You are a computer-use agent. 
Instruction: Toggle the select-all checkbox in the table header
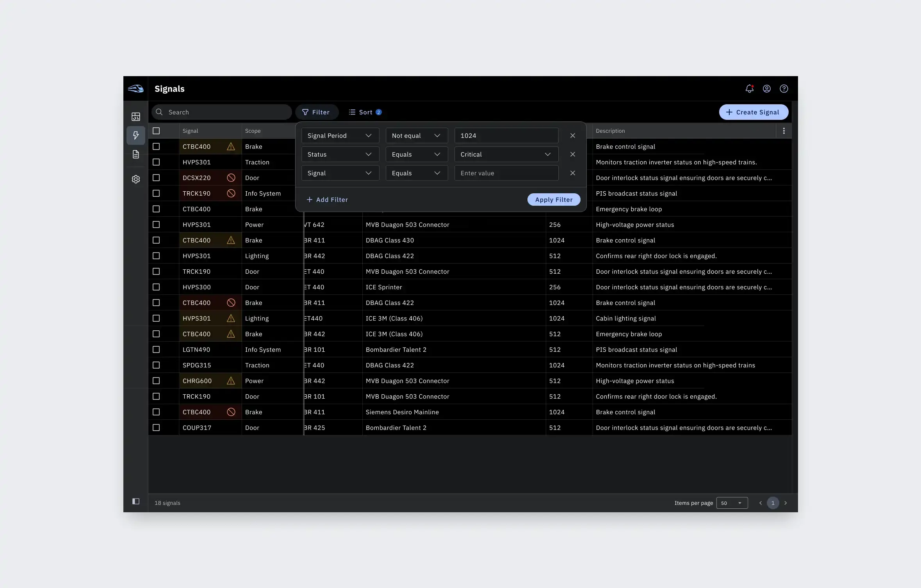tap(157, 130)
